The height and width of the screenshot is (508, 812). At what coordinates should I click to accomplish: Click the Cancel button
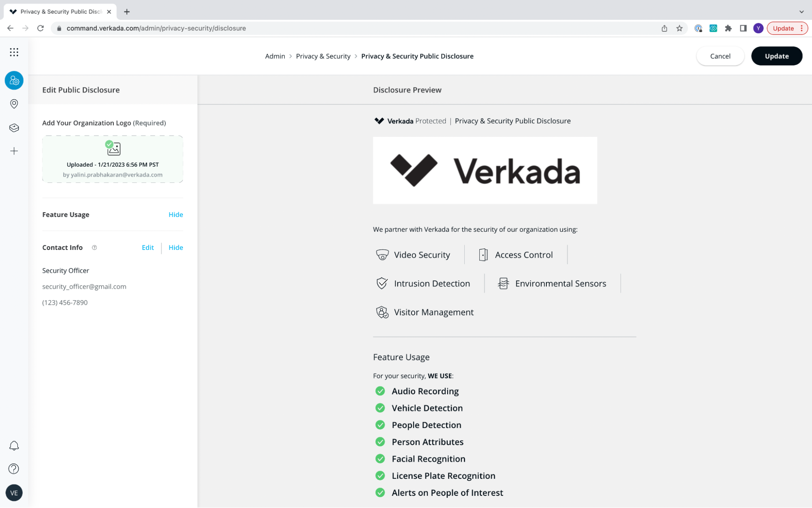720,56
